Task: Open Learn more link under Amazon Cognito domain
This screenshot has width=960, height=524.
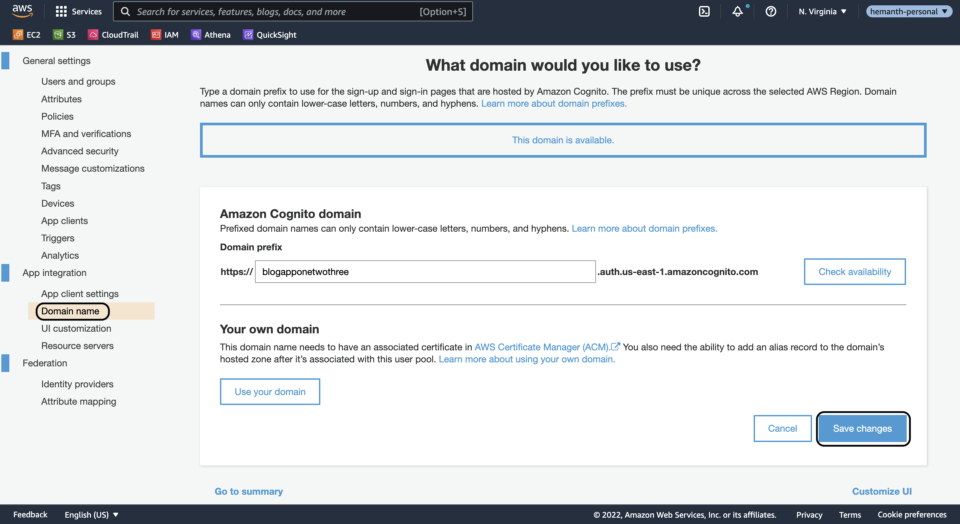Action: tap(644, 228)
